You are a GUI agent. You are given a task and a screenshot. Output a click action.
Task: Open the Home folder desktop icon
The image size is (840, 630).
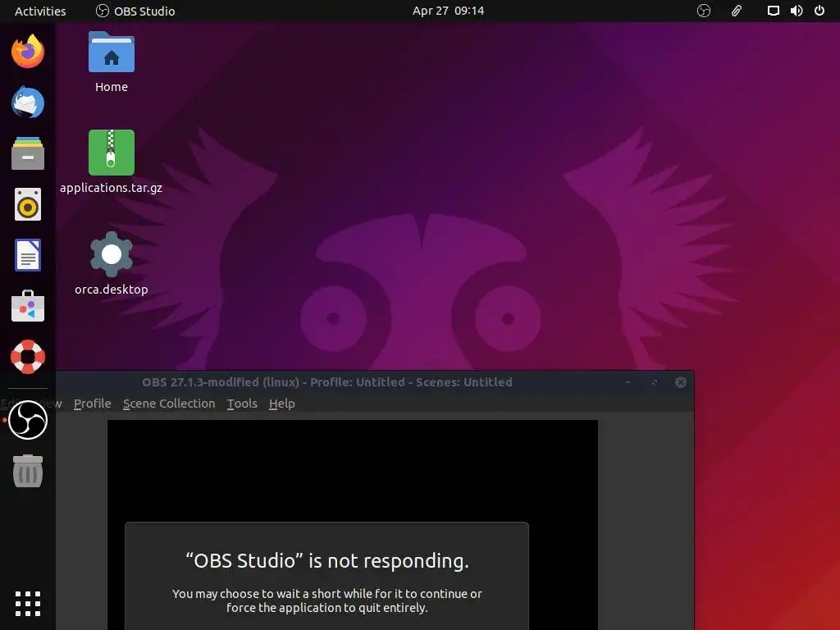[x=112, y=62]
